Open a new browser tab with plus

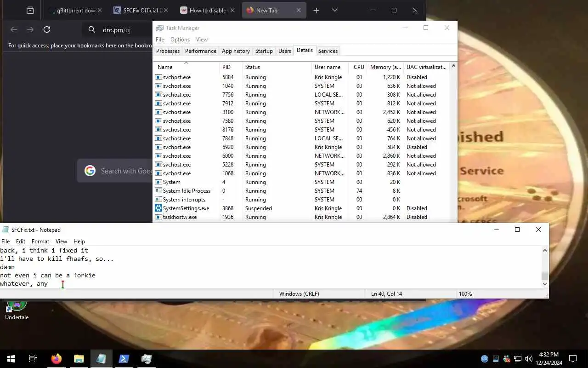[316, 10]
